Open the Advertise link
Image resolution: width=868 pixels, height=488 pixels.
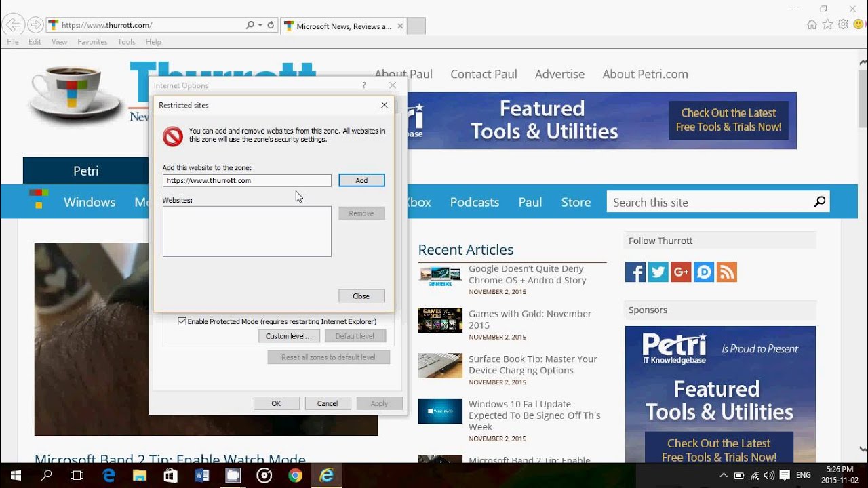click(x=559, y=74)
